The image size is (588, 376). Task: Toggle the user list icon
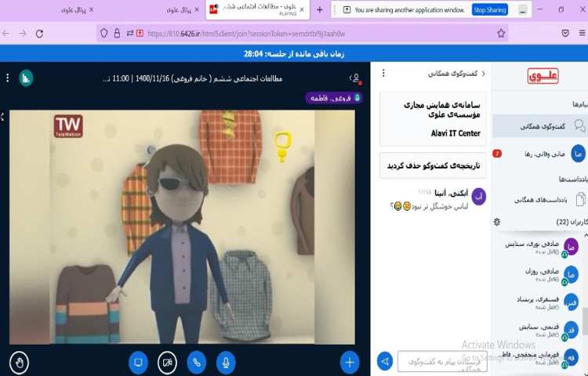[x=355, y=78]
